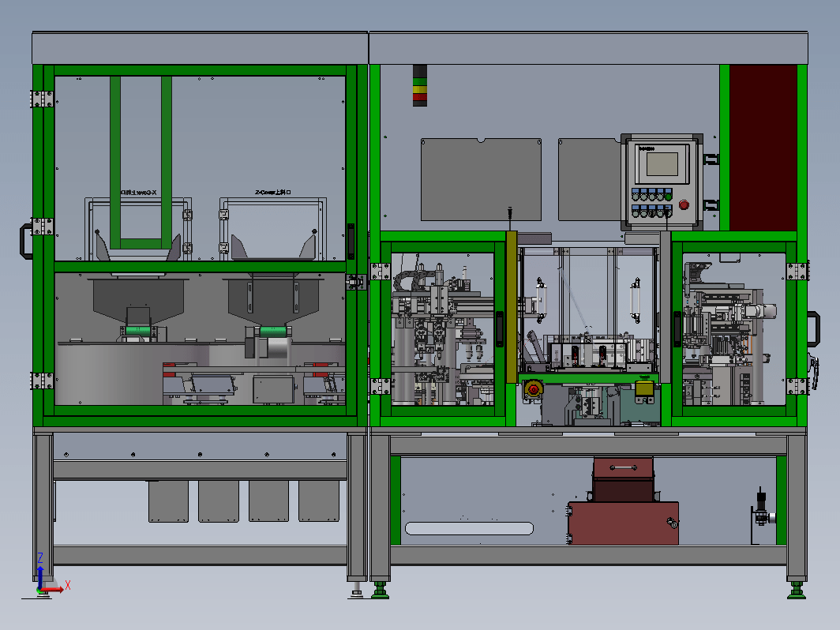Image resolution: width=840 pixels, height=630 pixels.
Task: Select the red and yellow knob in the center station
Action: pyautogui.click(x=533, y=389)
